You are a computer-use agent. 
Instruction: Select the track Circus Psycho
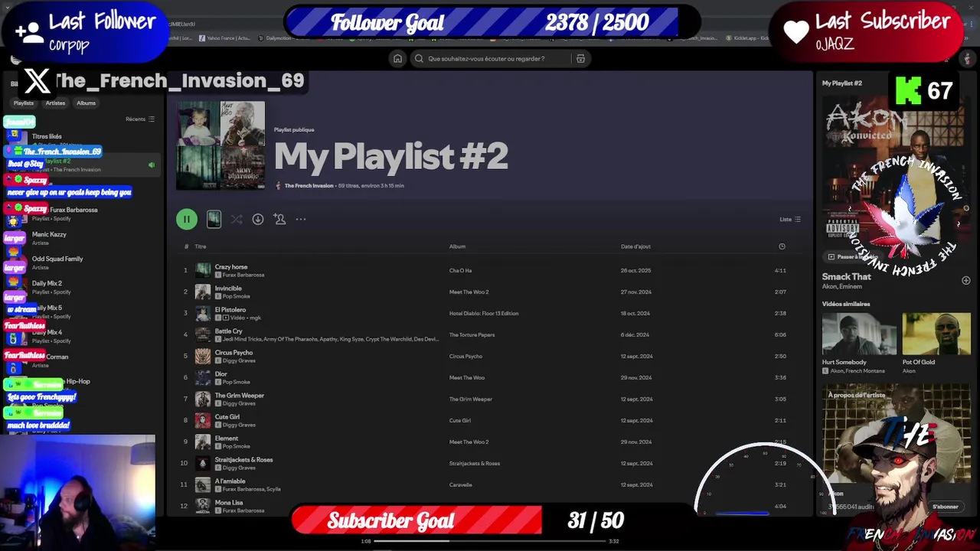(x=234, y=353)
